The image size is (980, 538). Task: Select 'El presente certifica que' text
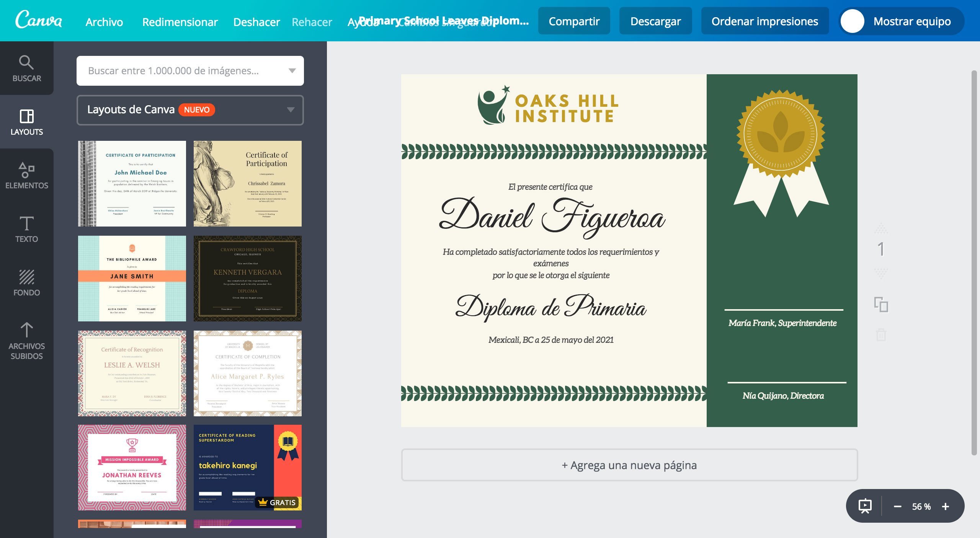click(550, 187)
